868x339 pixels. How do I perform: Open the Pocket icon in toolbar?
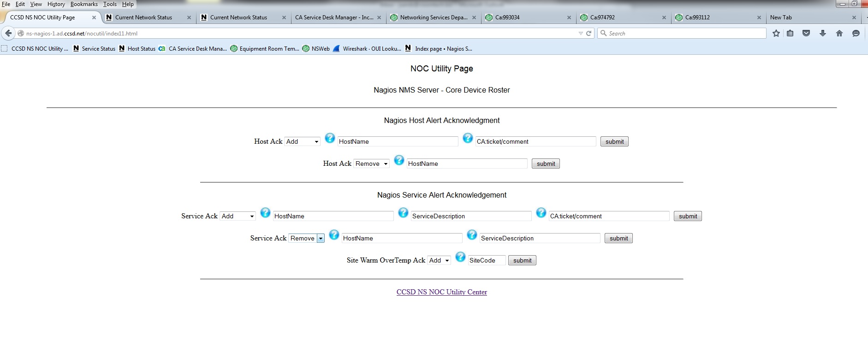pyautogui.click(x=806, y=33)
